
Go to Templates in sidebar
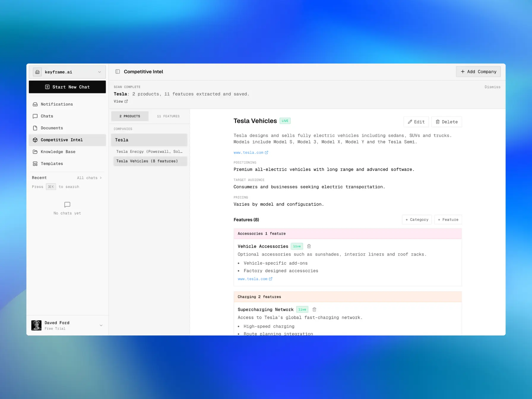click(52, 164)
